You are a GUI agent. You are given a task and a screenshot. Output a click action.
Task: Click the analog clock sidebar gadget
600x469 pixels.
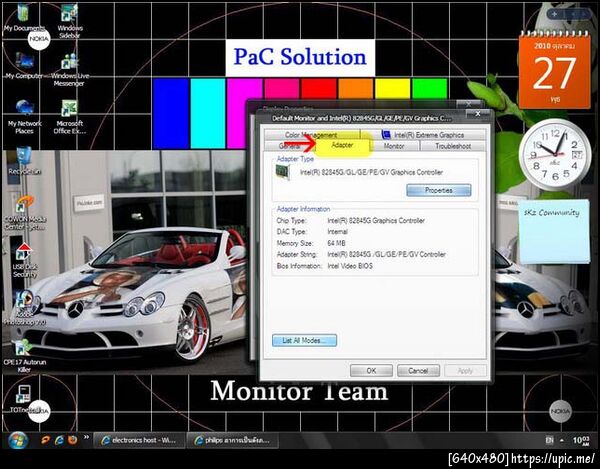pos(554,155)
